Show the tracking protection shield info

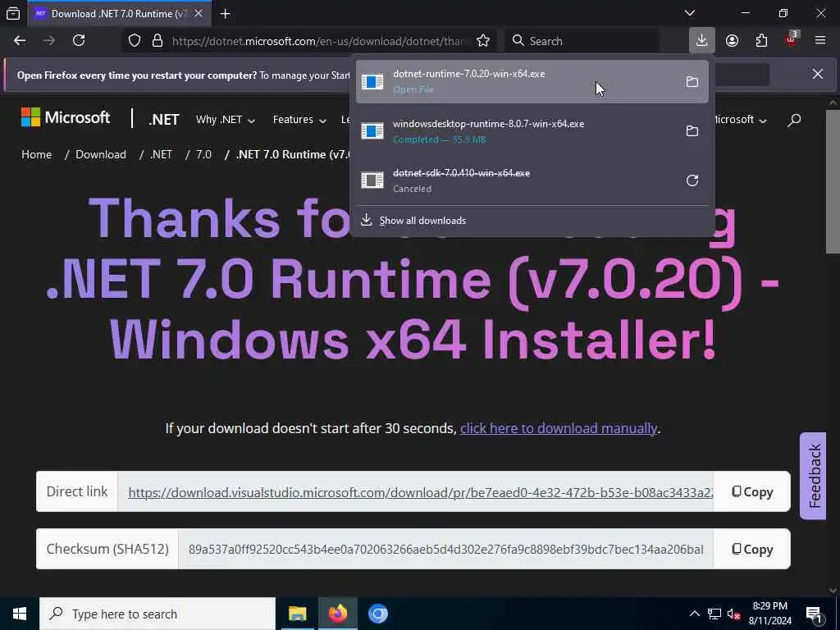click(135, 41)
